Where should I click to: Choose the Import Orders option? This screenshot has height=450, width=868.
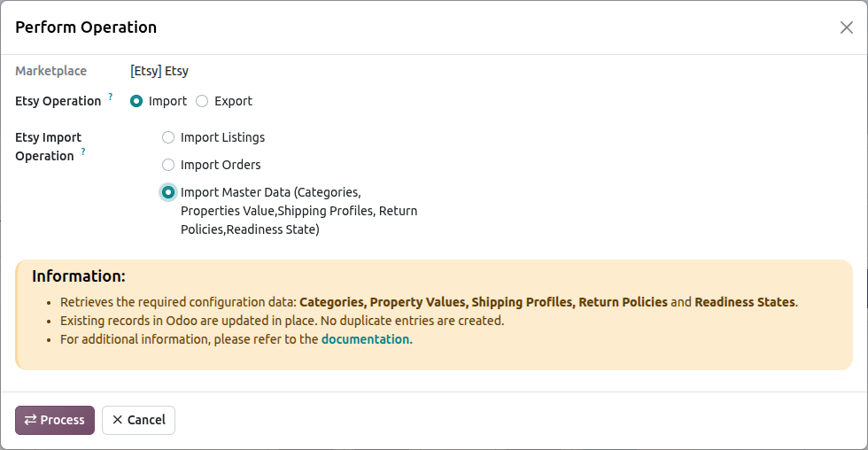point(168,165)
